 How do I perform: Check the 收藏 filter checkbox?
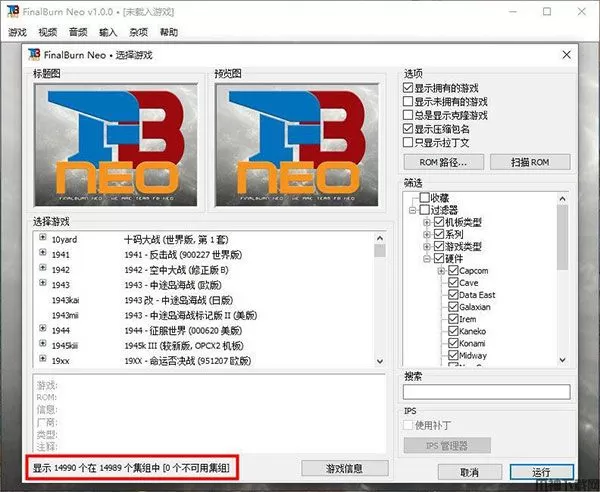(x=424, y=197)
